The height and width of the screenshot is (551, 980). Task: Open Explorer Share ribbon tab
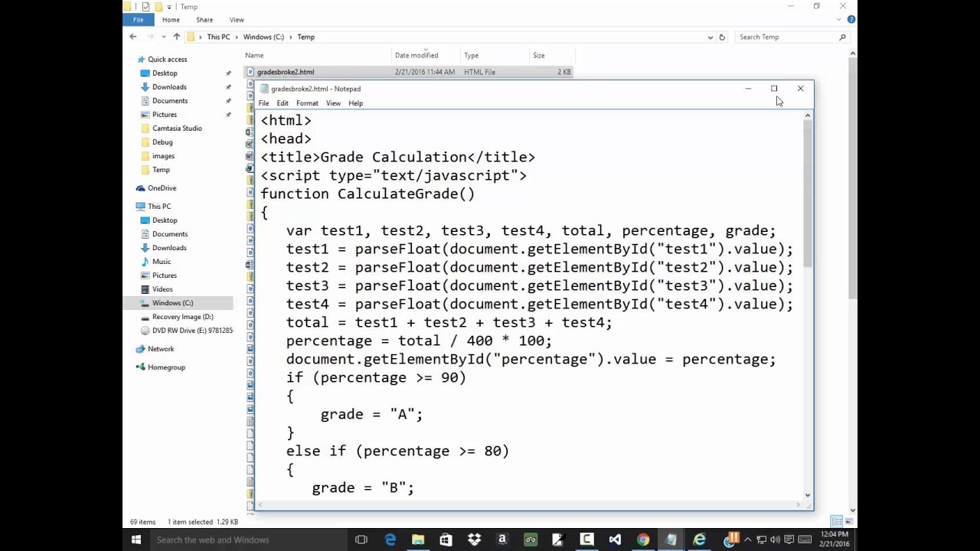pos(204,20)
